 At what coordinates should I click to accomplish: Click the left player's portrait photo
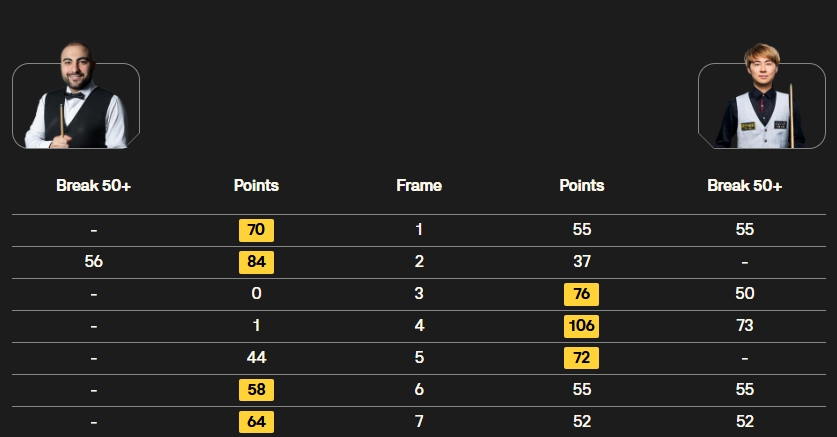tap(76, 96)
